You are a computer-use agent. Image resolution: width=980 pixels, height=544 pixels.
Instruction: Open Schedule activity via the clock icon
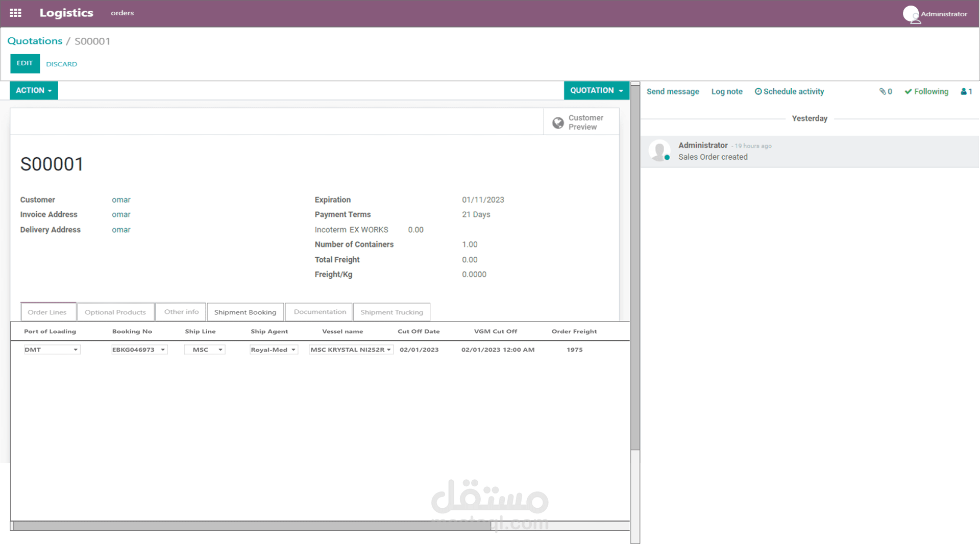(x=759, y=91)
